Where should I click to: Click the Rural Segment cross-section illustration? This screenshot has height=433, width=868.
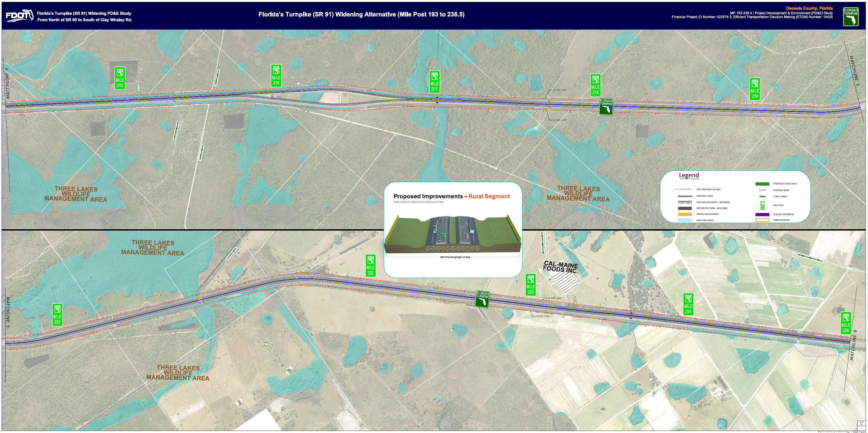click(452, 235)
